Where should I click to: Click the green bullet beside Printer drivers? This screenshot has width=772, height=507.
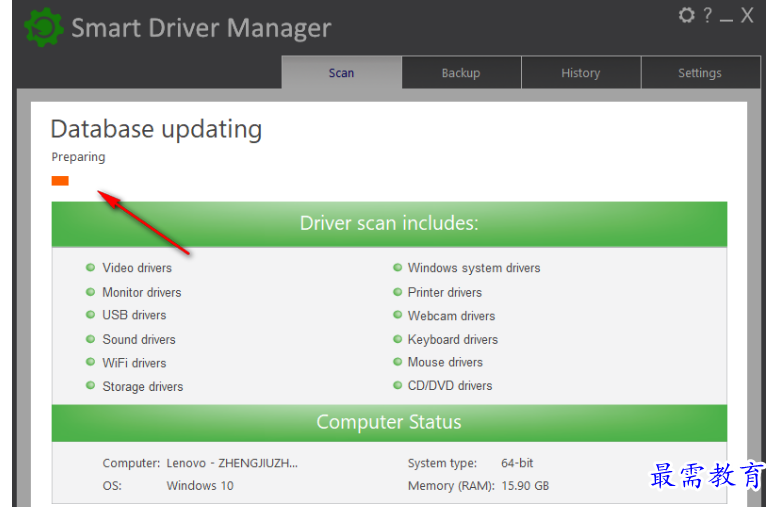click(397, 292)
